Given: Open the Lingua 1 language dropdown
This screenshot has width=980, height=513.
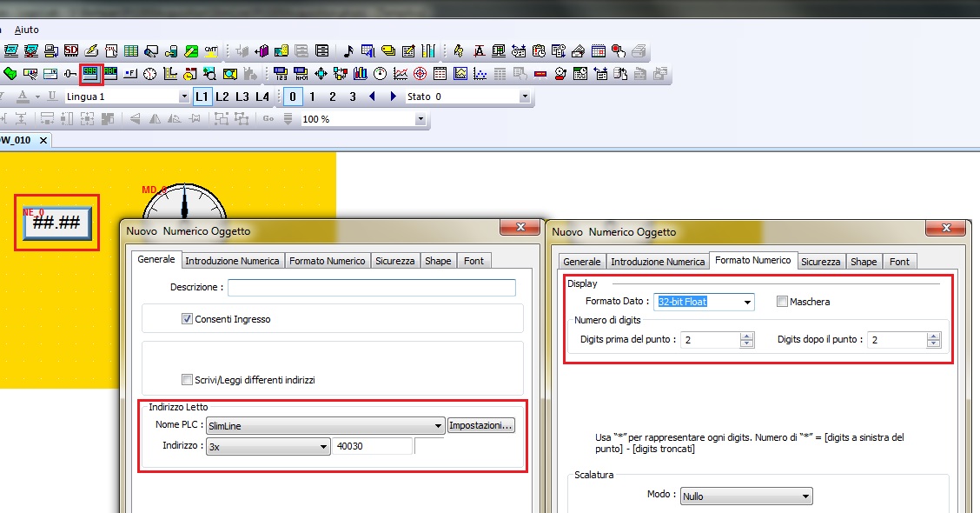Looking at the screenshot, I should [x=184, y=97].
